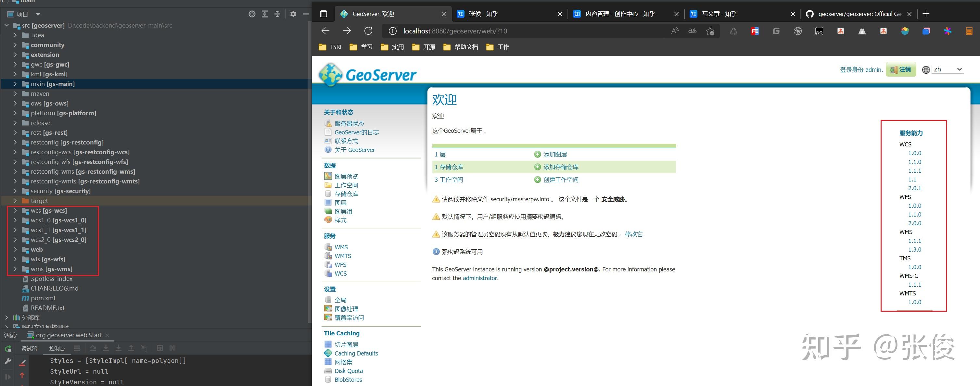Click the step-into icon in the debug toolbar
Image resolution: width=980 pixels, height=386 pixels.
coord(106,348)
